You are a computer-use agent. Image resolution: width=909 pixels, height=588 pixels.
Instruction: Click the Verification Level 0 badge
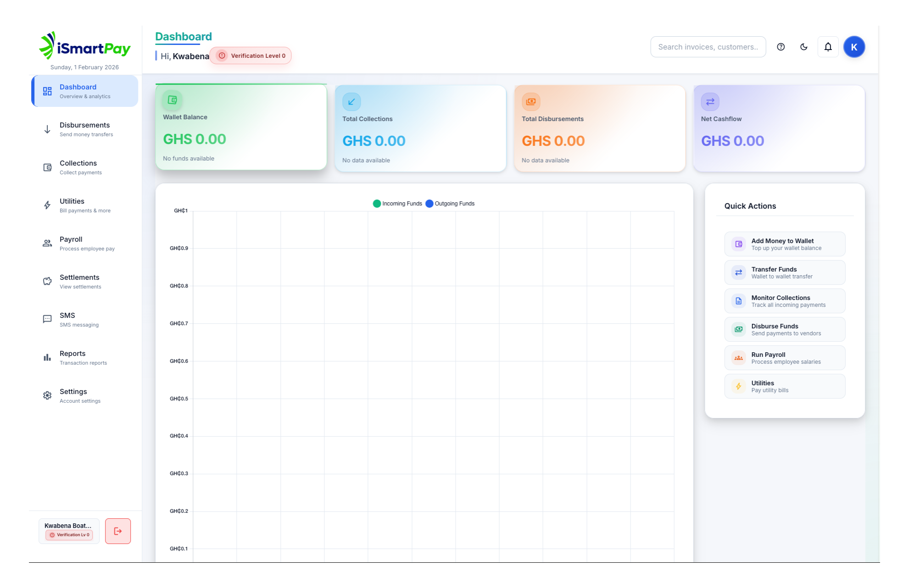click(x=251, y=55)
